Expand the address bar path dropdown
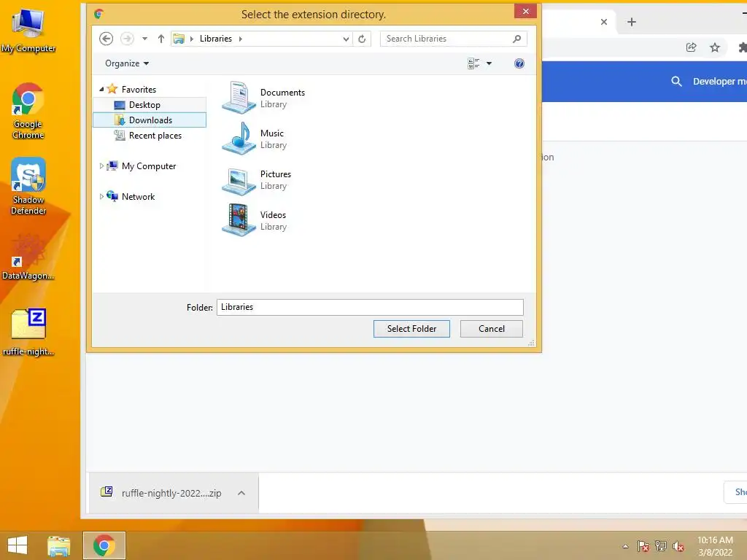 346,39
